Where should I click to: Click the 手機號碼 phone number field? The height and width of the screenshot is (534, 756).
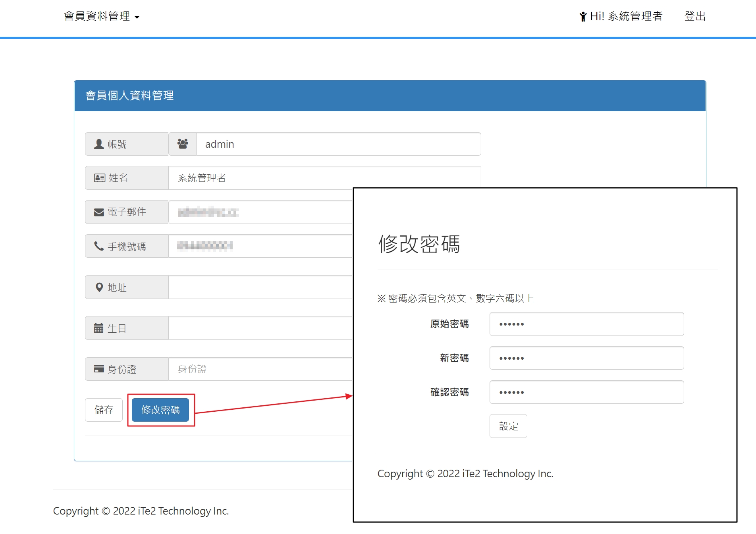point(261,246)
